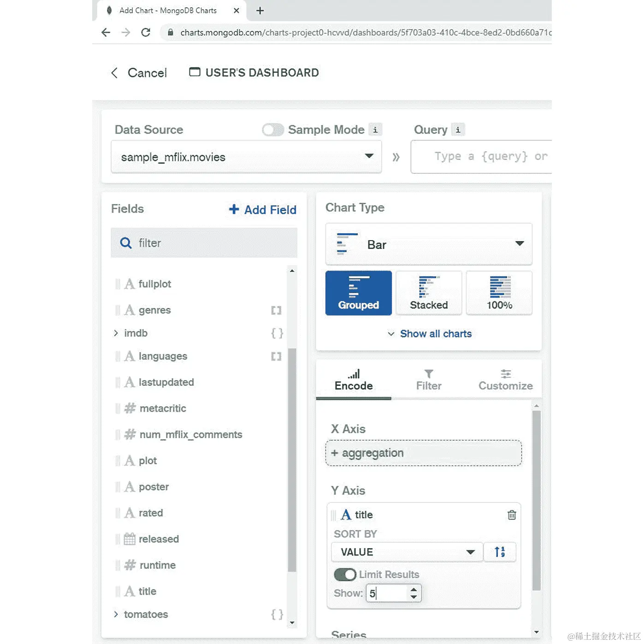Open the SORT BY VALUE dropdown
This screenshot has width=644, height=644.
point(407,552)
